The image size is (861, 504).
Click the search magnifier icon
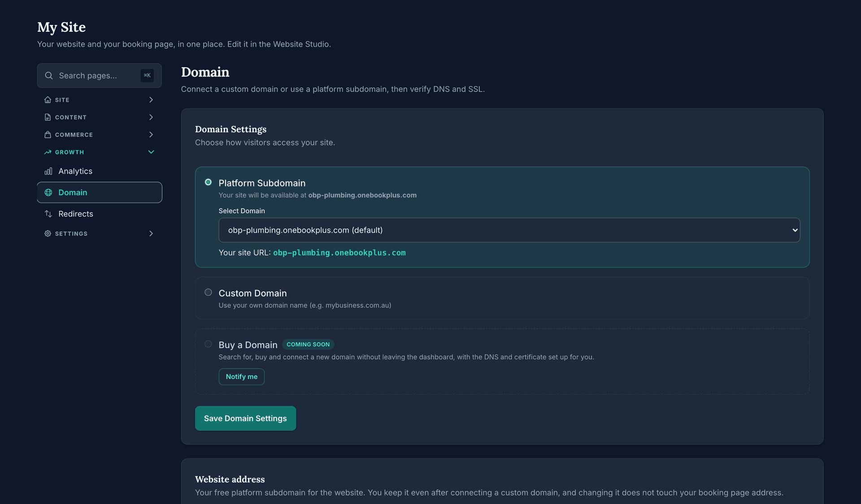point(49,75)
